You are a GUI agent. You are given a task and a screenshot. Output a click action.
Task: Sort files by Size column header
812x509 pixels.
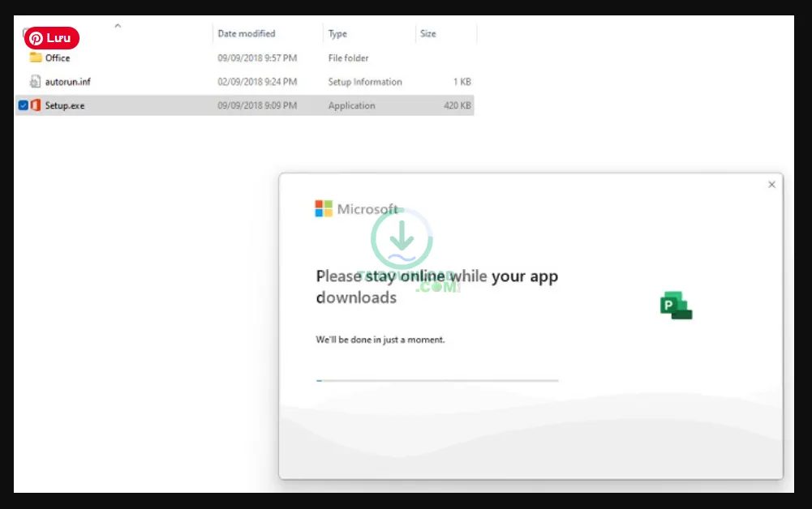(x=428, y=34)
